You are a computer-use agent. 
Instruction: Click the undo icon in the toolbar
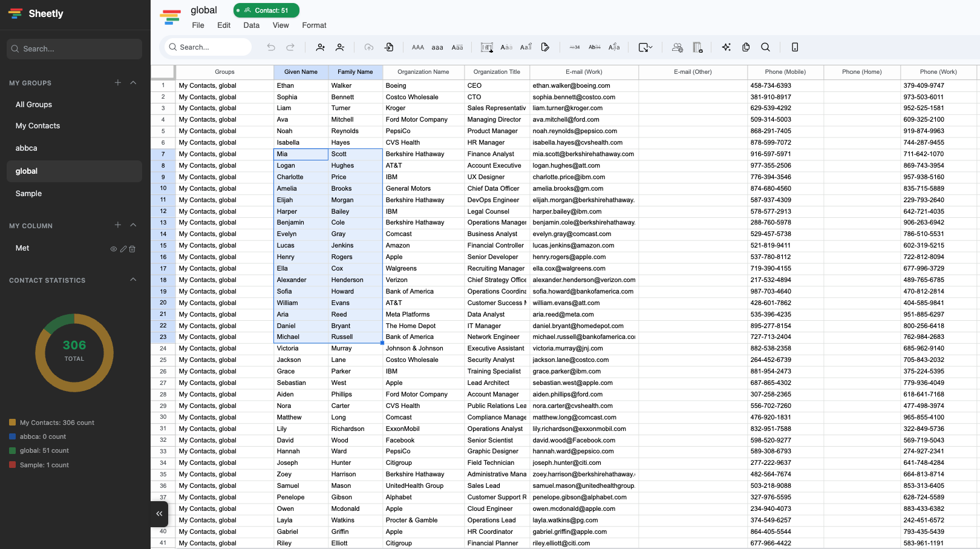(271, 47)
